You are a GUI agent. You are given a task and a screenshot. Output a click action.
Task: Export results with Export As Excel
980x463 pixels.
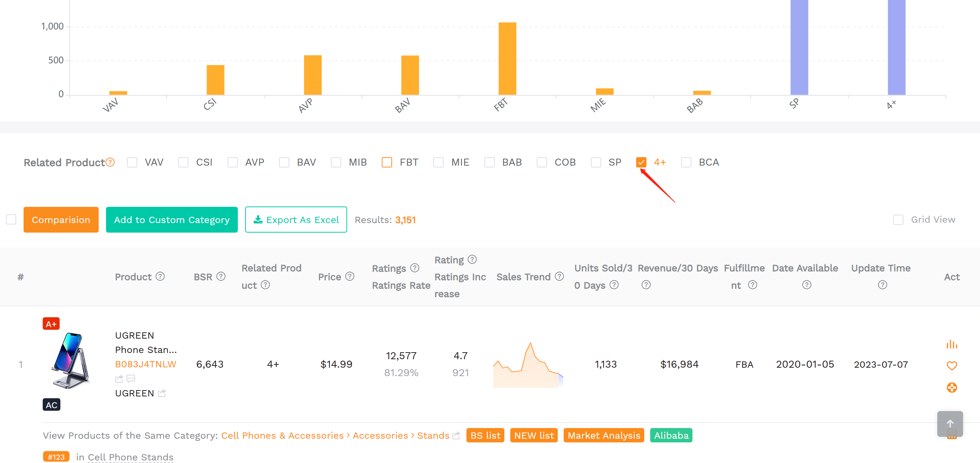296,219
